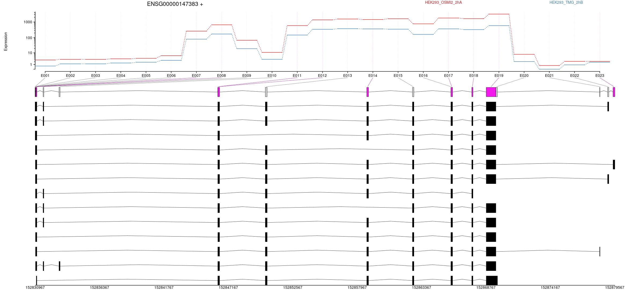Click exon label E016
Viewport: 644px width, 292px height.
(x=423, y=76)
